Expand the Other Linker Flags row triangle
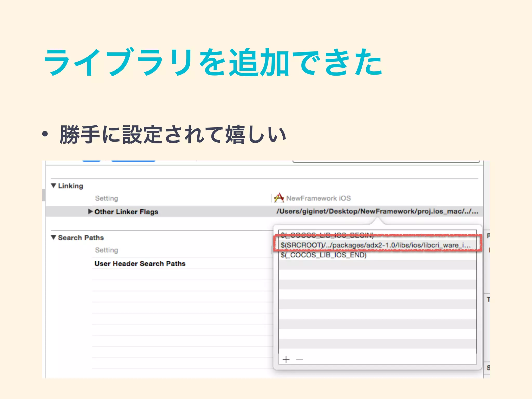 click(90, 211)
